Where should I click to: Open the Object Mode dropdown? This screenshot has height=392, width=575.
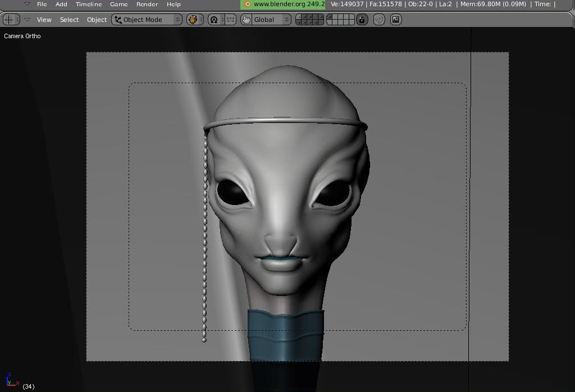click(x=147, y=20)
